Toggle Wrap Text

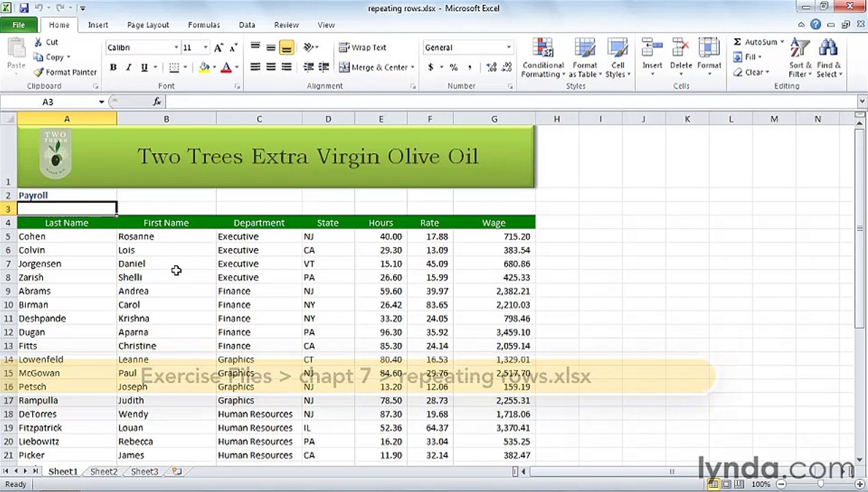click(x=363, y=47)
